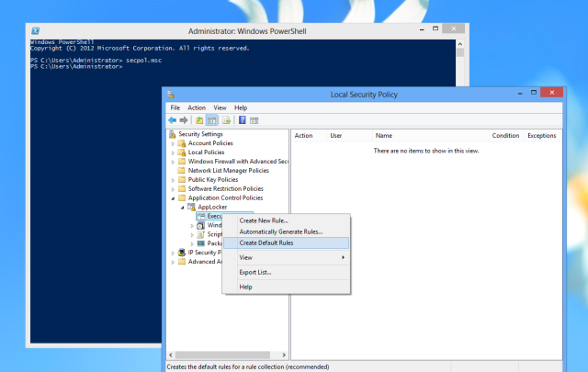Expand the Software Restriction Policies node
The height and width of the screenshot is (372, 588).
pyautogui.click(x=173, y=189)
